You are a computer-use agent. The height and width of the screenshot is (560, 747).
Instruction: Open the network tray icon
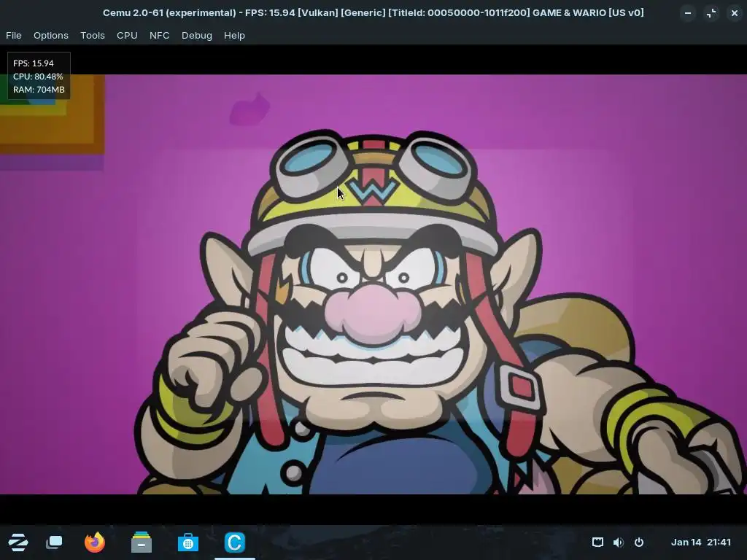pos(597,542)
